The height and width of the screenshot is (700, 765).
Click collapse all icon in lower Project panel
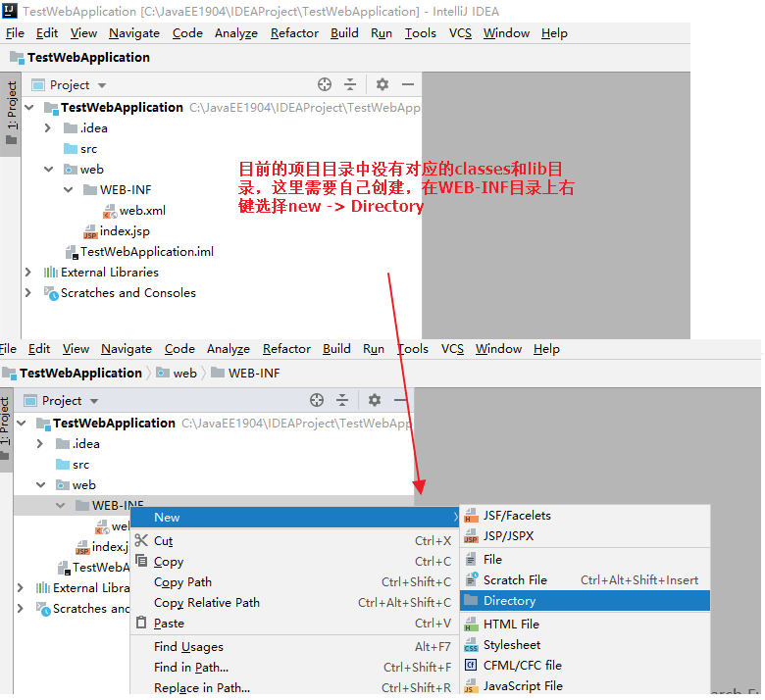342,400
